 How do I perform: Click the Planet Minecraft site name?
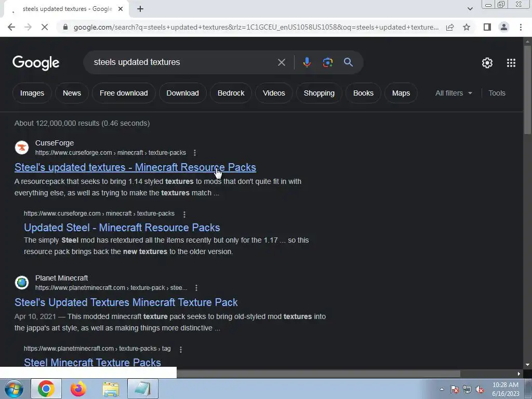61,278
